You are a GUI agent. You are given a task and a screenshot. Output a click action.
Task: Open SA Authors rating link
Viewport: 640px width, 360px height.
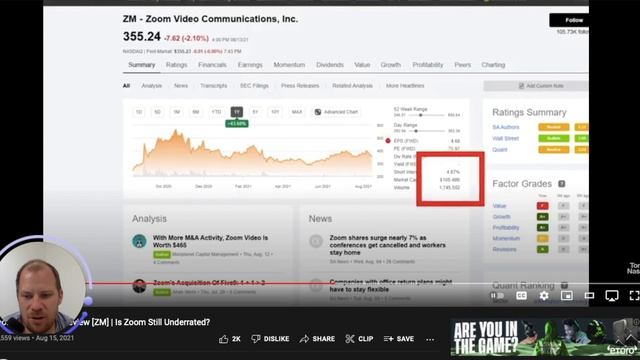pos(506,127)
